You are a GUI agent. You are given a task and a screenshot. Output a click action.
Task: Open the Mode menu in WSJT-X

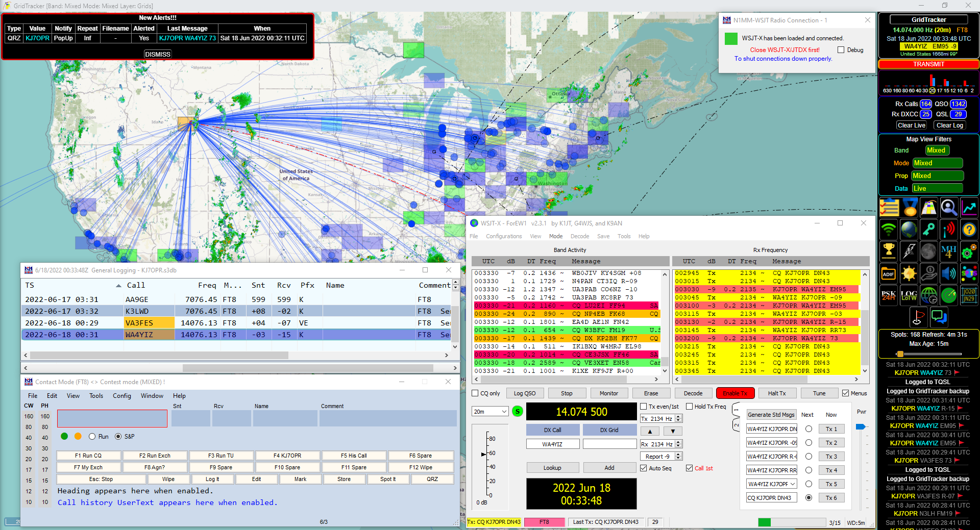coord(555,236)
